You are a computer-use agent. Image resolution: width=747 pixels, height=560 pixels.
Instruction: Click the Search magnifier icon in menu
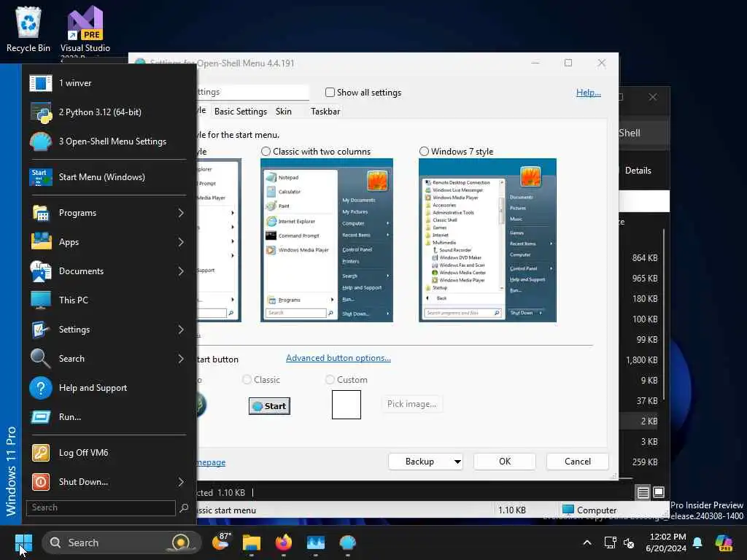tap(41, 359)
